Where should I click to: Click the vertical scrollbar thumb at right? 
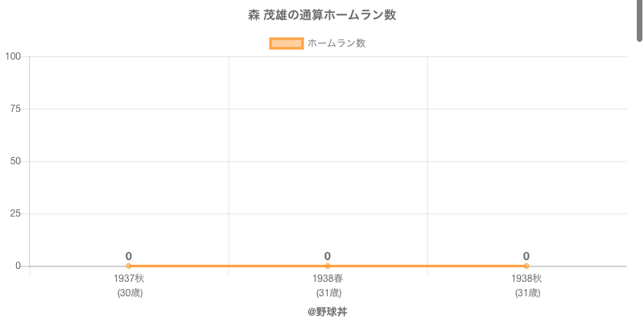[x=640, y=20]
